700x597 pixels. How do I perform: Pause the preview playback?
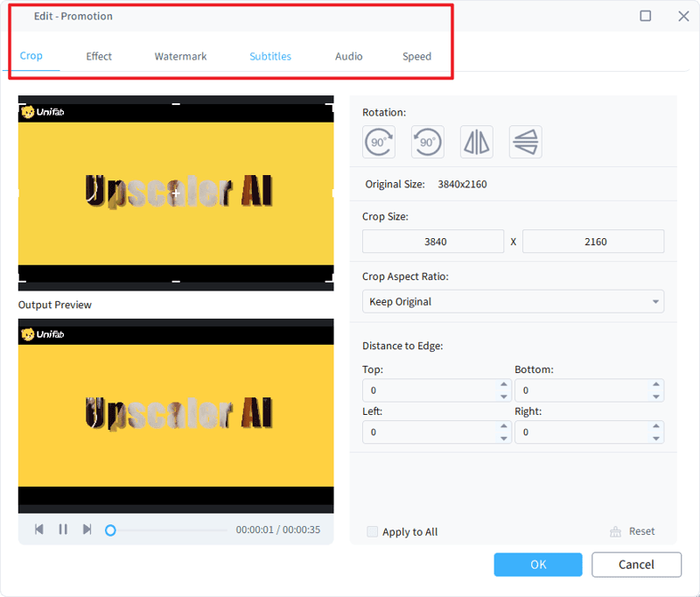pos(63,529)
